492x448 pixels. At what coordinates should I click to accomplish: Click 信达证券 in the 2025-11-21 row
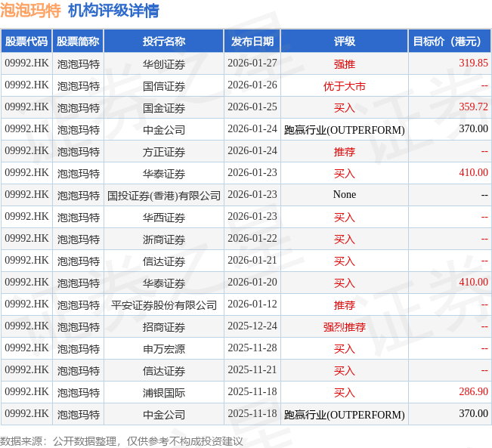click(164, 371)
